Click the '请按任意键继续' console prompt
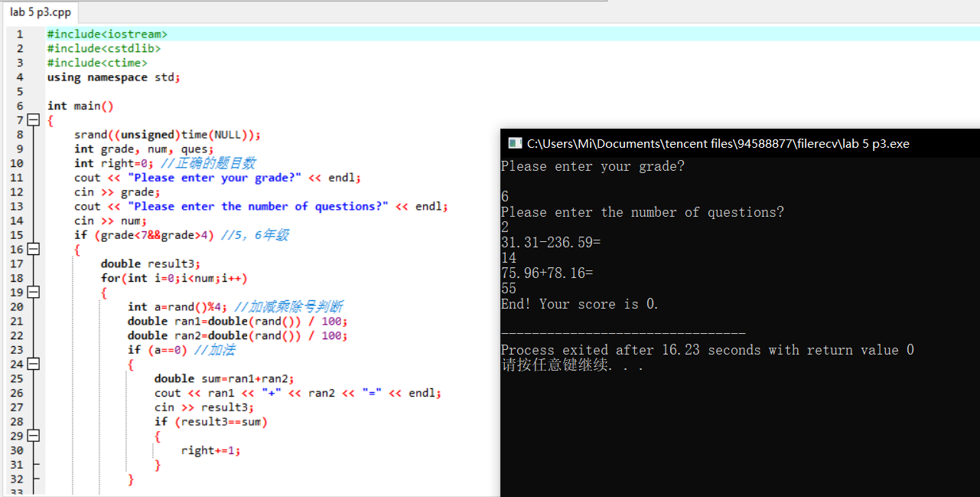Viewport: 980px width, 497px height. pos(572,365)
